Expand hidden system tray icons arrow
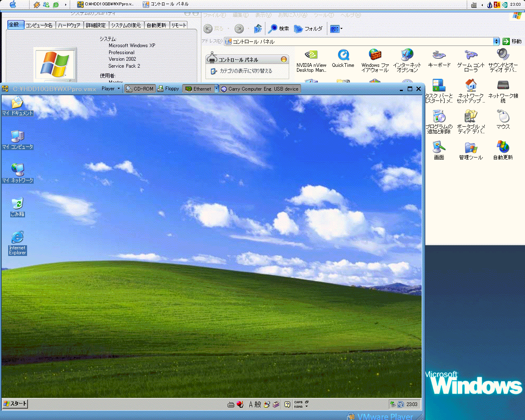The image size is (525, 420). 482,5
